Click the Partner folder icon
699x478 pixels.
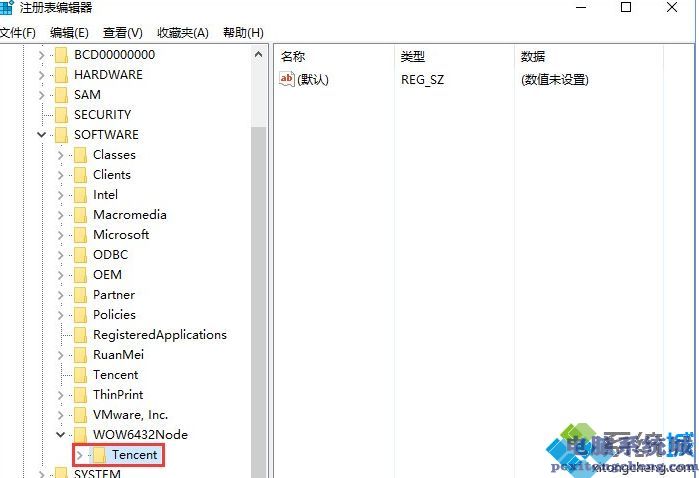click(x=80, y=295)
